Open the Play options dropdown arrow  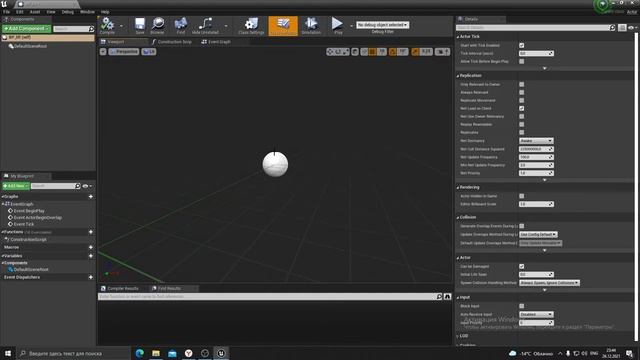coord(351,26)
